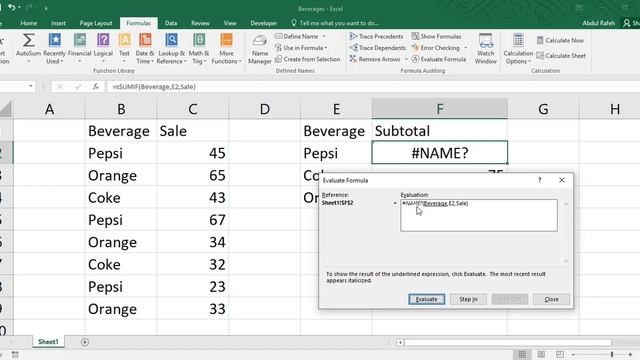Switch to Developer tab

coord(264,23)
